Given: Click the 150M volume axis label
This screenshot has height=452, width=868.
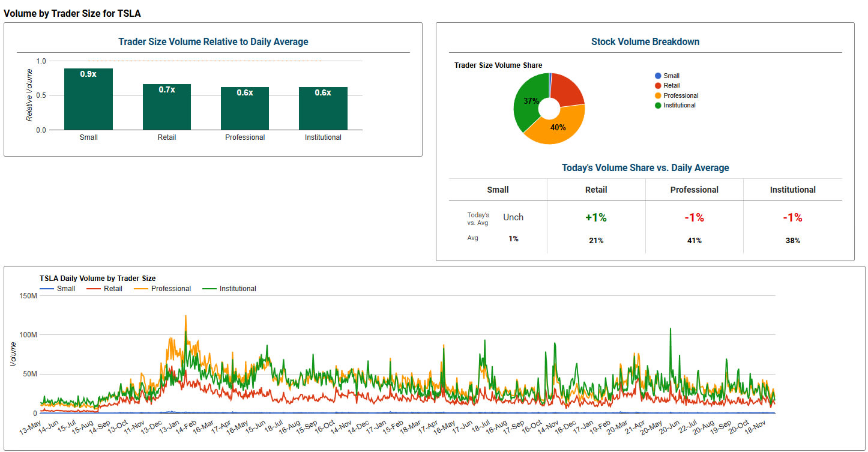Looking at the screenshot, I should pyautogui.click(x=28, y=295).
